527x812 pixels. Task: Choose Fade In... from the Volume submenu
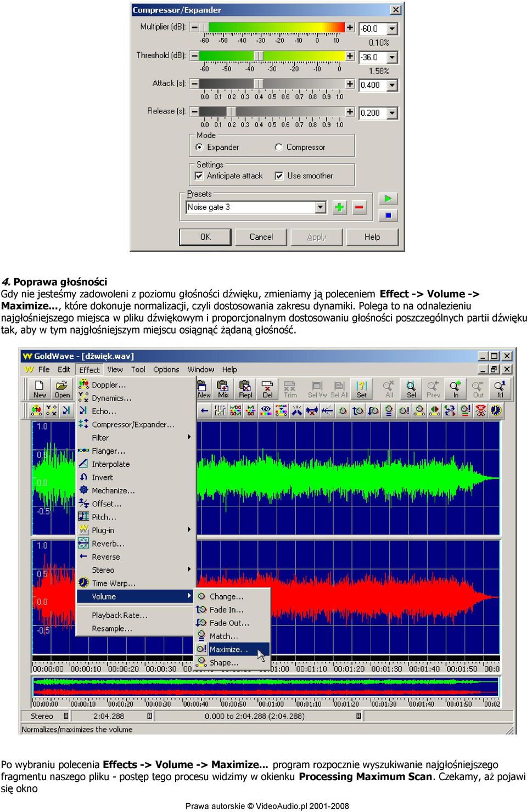point(233,610)
